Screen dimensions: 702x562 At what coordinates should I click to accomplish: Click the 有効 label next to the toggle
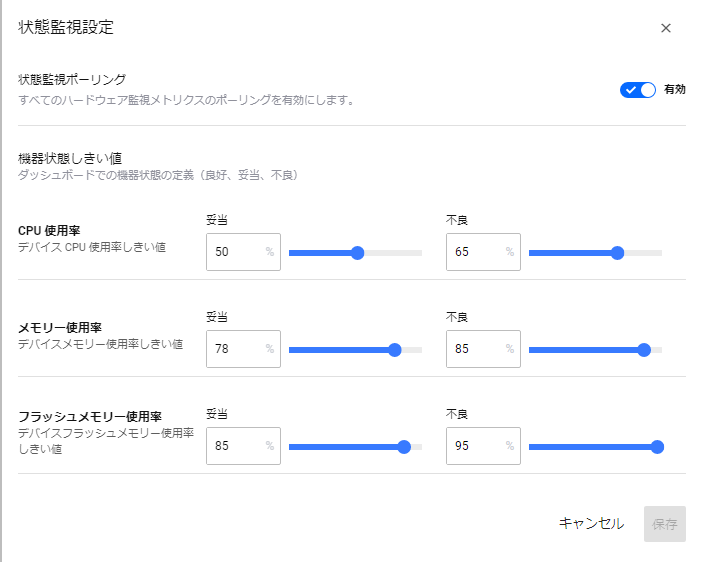[x=675, y=90]
